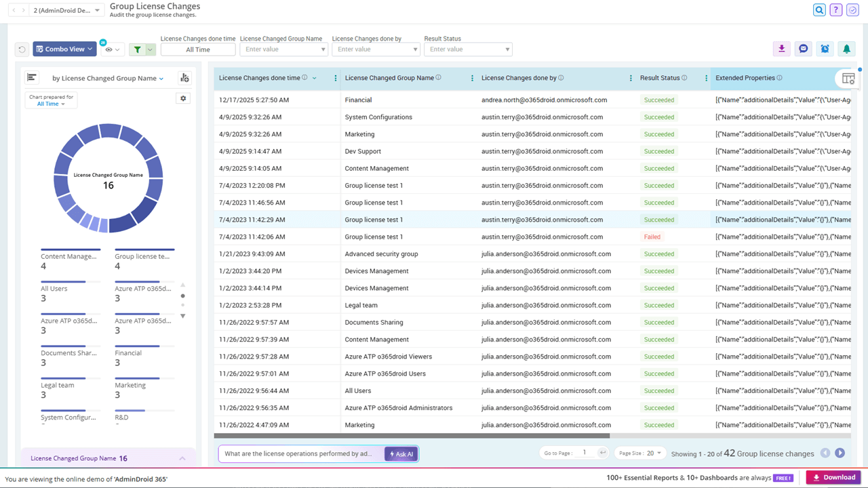868x488 pixels.
Task: Expand the License Changes done by filter dropdown
Action: [415, 49]
